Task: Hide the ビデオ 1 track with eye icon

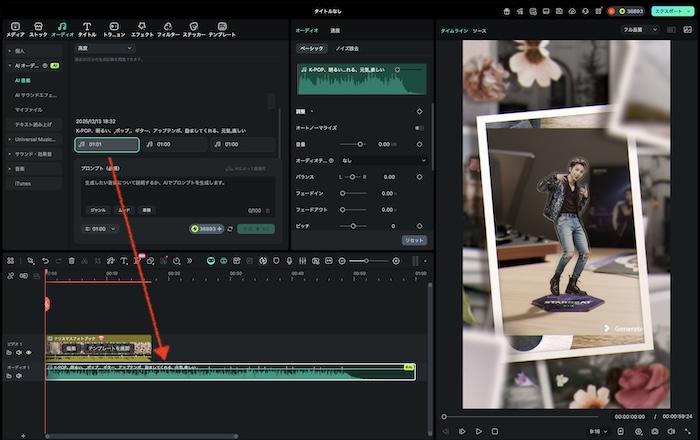Action: pyautogui.click(x=29, y=352)
